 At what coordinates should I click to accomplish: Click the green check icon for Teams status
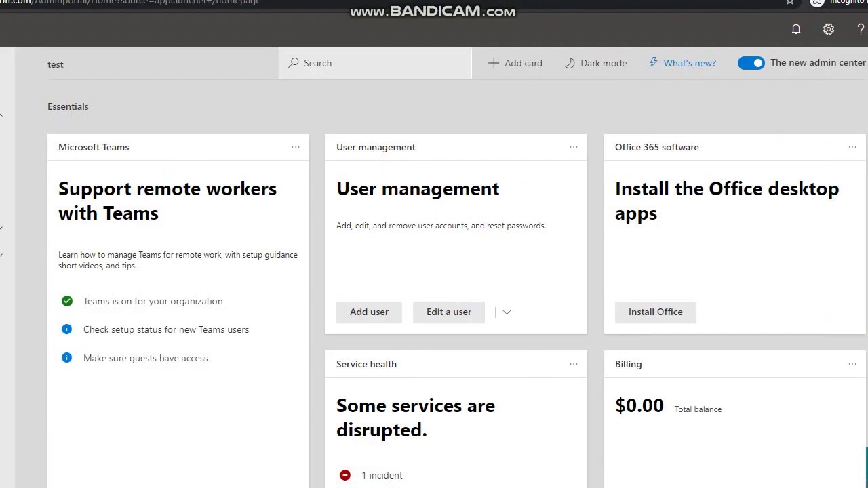click(67, 301)
